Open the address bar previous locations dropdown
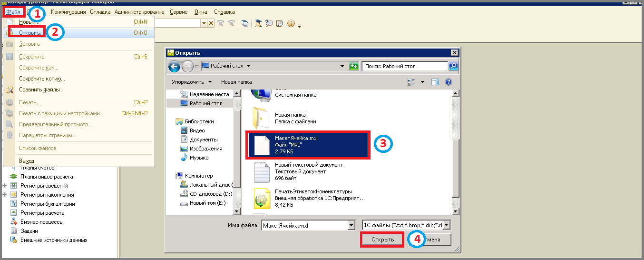644x260 pixels. pyautogui.click(x=342, y=66)
